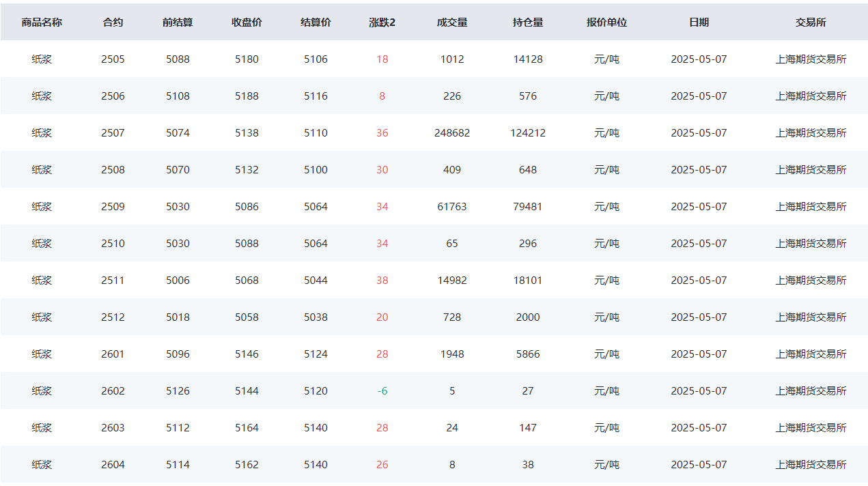Click settlement price 5106
The height and width of the screenshot is (486, 868).
(x=316, y=59)
